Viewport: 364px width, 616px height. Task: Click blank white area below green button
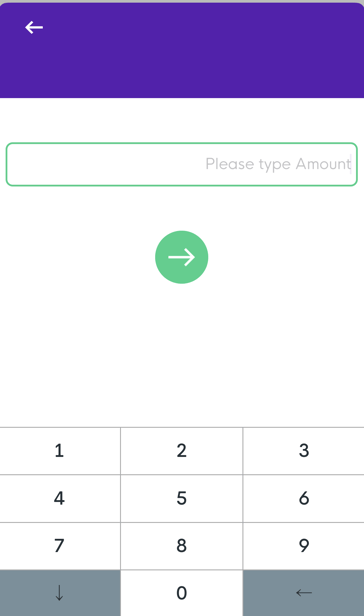[181, 354]
